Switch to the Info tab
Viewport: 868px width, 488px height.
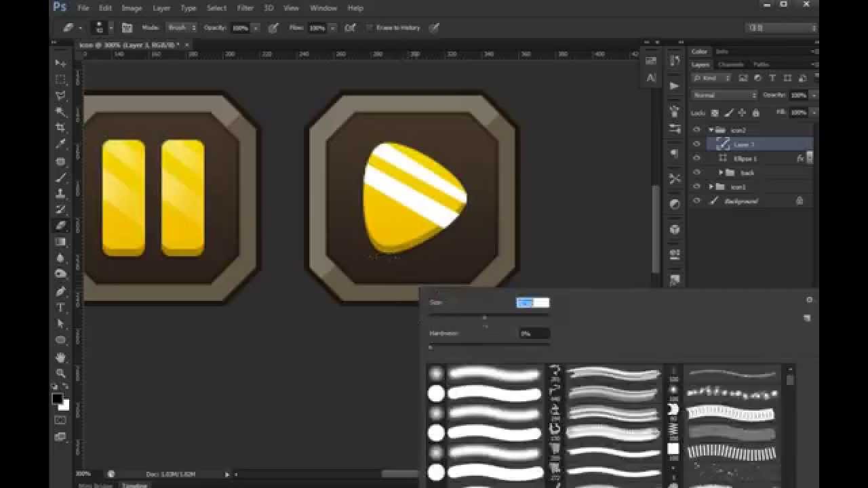pyautogui.click(x=722, y=52)
